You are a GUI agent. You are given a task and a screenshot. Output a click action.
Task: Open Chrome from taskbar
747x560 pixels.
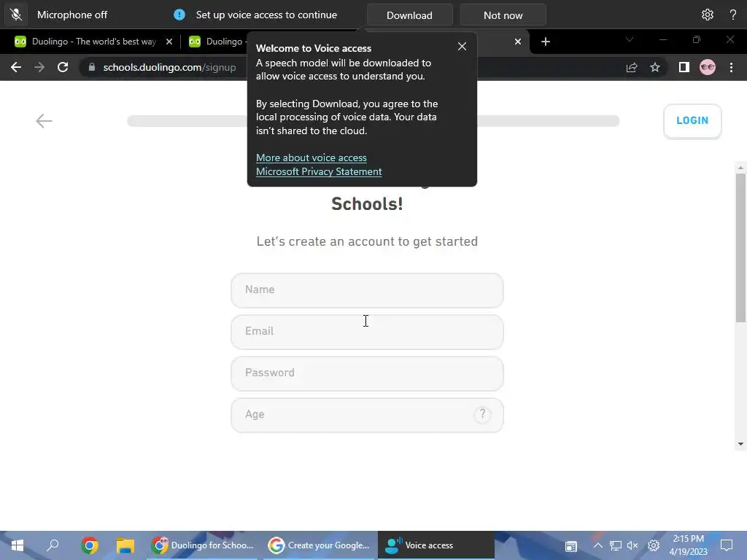tap(89, 545)
